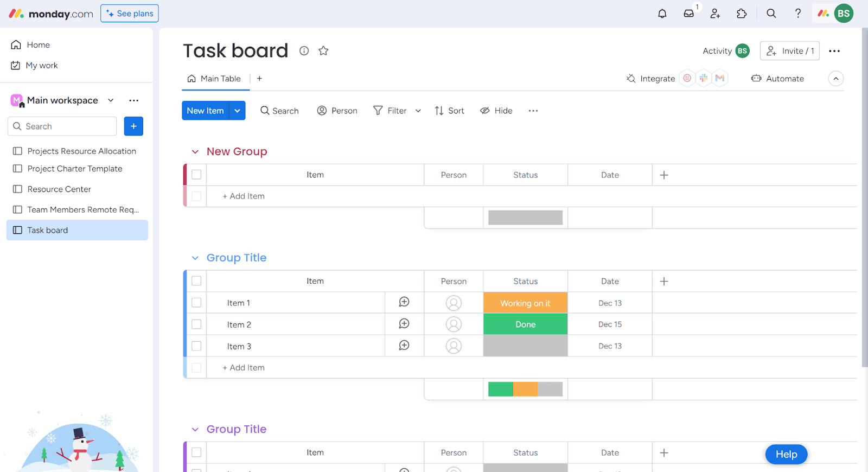Open the notifications bell
Viewport: 868px width, 472px height.
click(662, 14)
